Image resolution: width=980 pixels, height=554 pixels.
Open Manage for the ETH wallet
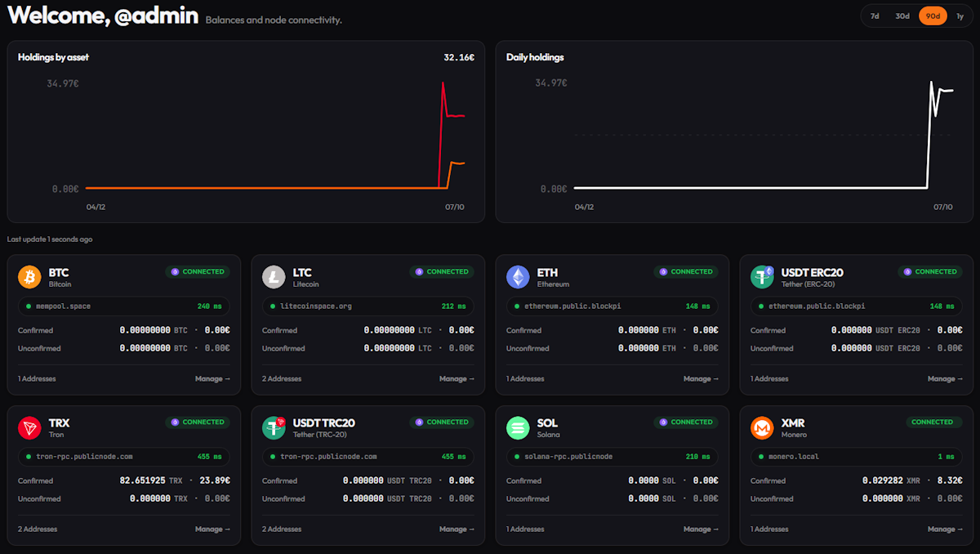tap(701, 378)
